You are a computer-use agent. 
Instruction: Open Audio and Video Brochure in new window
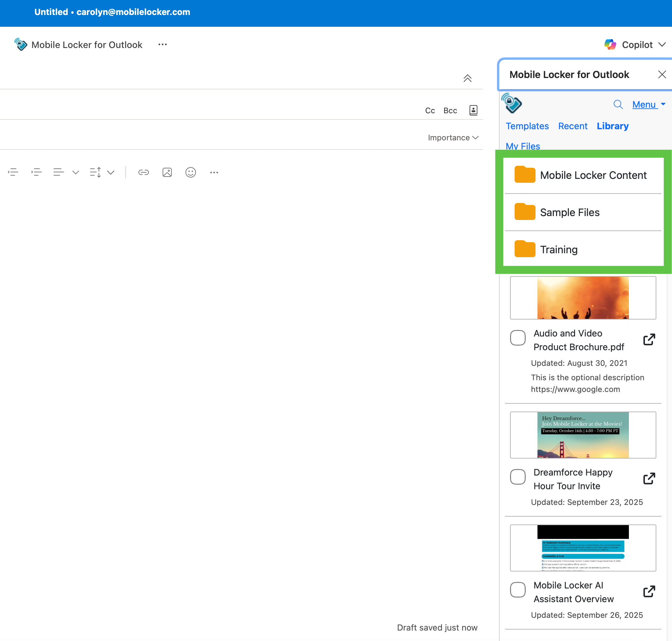pyautogui.click(x=649, y=340)
